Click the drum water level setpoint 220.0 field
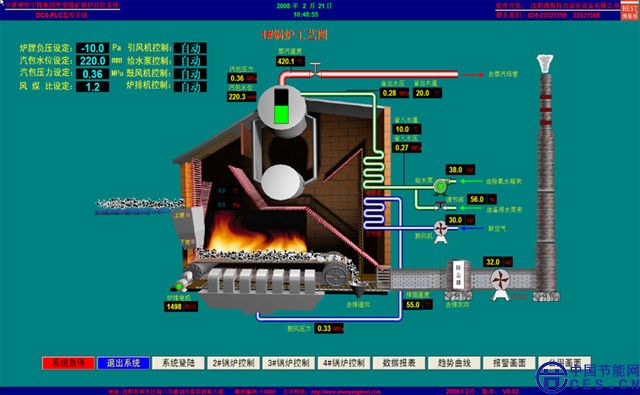 [93, 61]
